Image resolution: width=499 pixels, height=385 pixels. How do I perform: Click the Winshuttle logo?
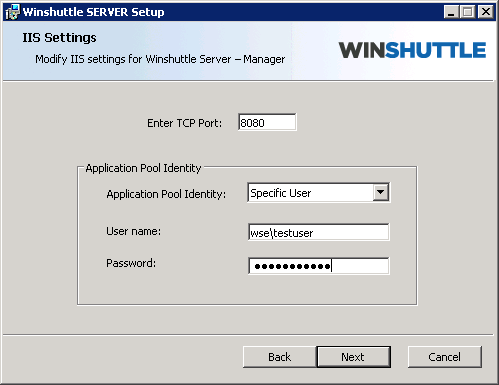412,50
